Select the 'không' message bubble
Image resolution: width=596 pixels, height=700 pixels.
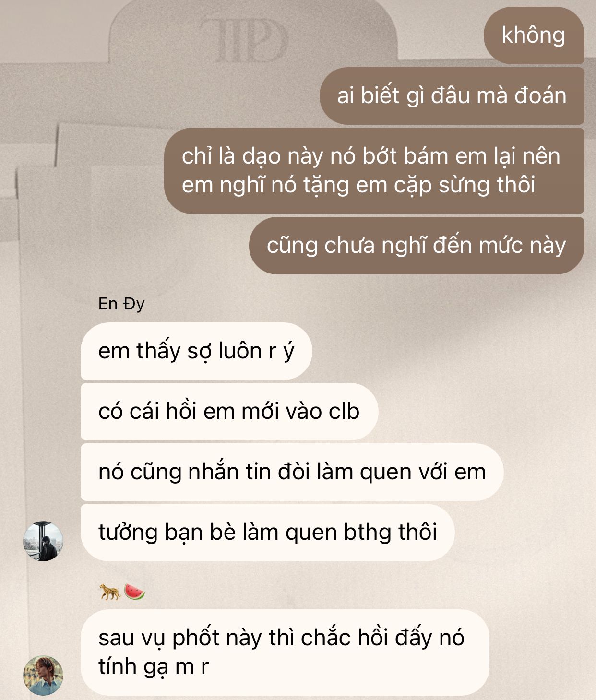pos(534,35)
